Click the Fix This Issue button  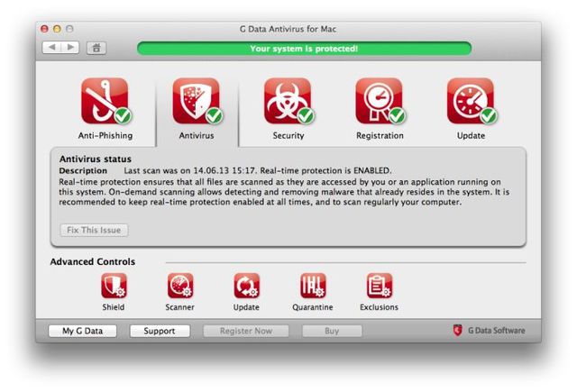coord(94,230)
